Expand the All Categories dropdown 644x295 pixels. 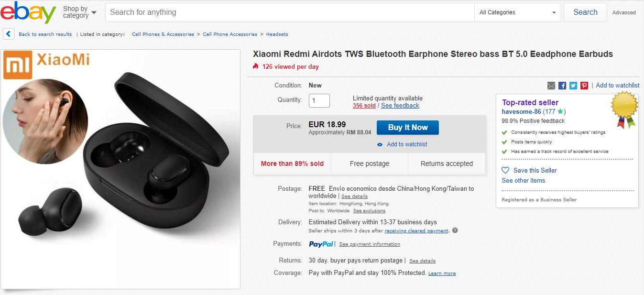coord(518,12)
